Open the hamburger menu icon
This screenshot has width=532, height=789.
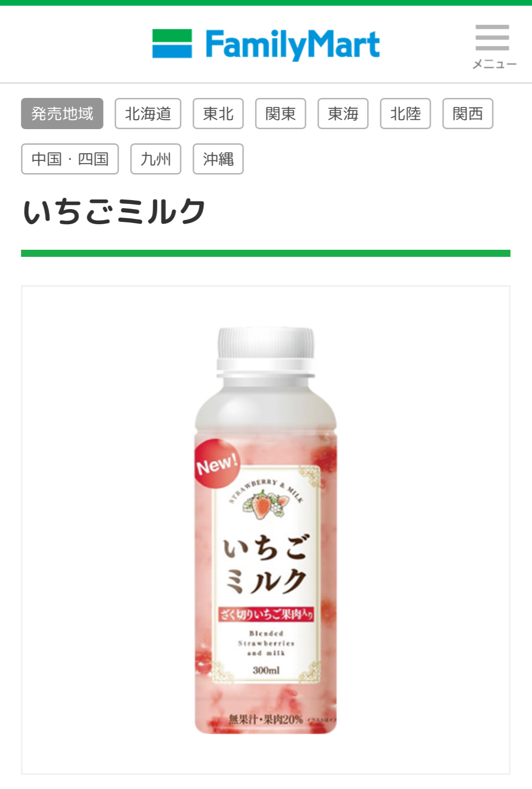[x=492, y=38]
